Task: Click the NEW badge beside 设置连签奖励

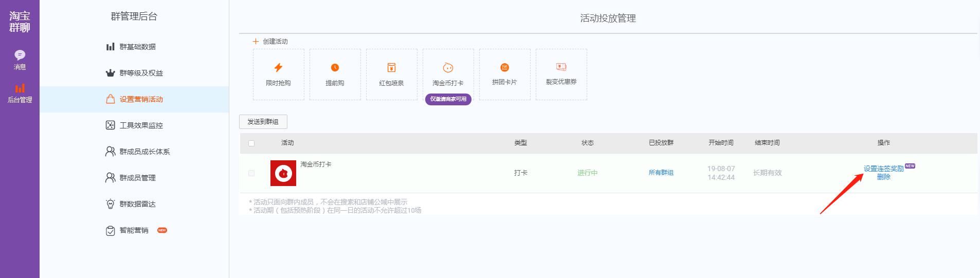Action: 910,166
